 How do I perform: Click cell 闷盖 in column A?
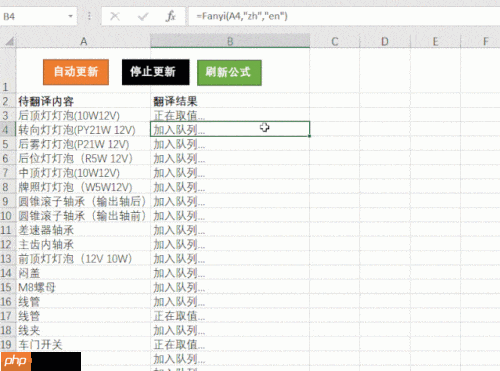[x=83, y=273]
